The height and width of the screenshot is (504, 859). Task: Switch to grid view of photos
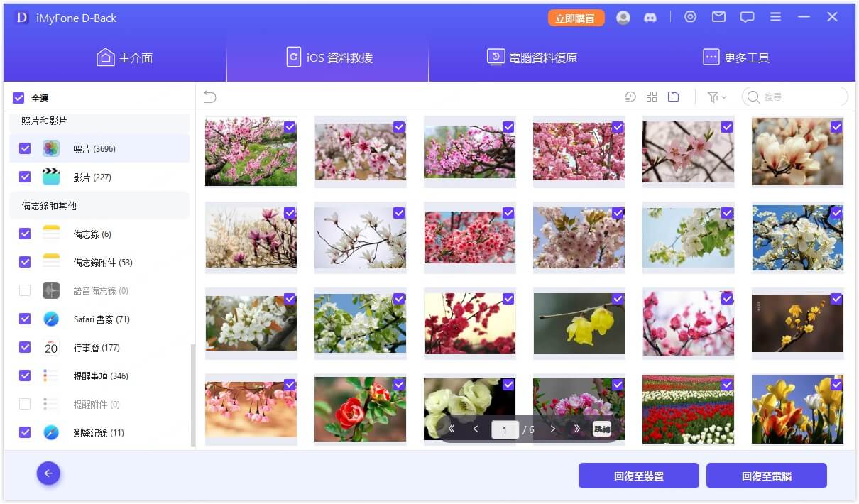click(x=652, y=96)
